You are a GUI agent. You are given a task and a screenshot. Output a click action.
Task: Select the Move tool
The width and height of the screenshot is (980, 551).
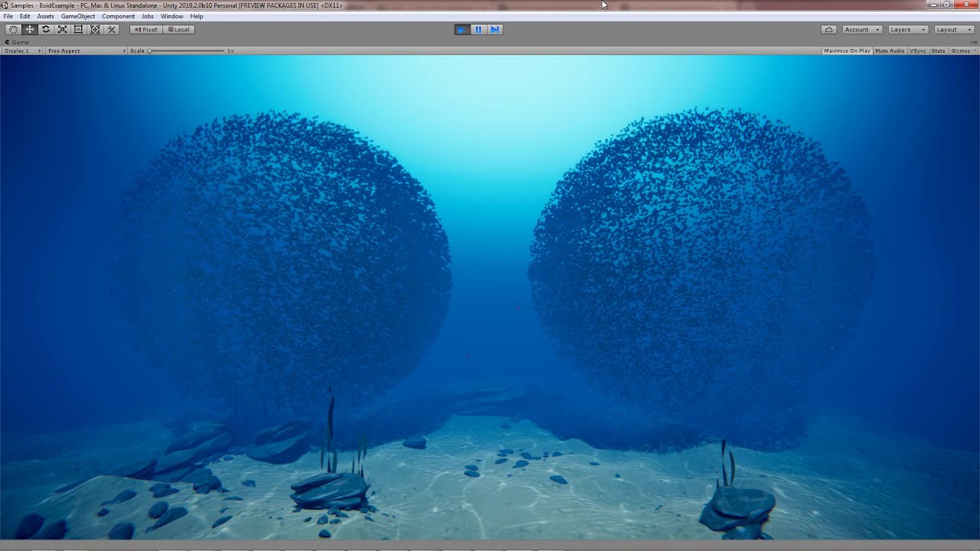click(x=29, y=29)
